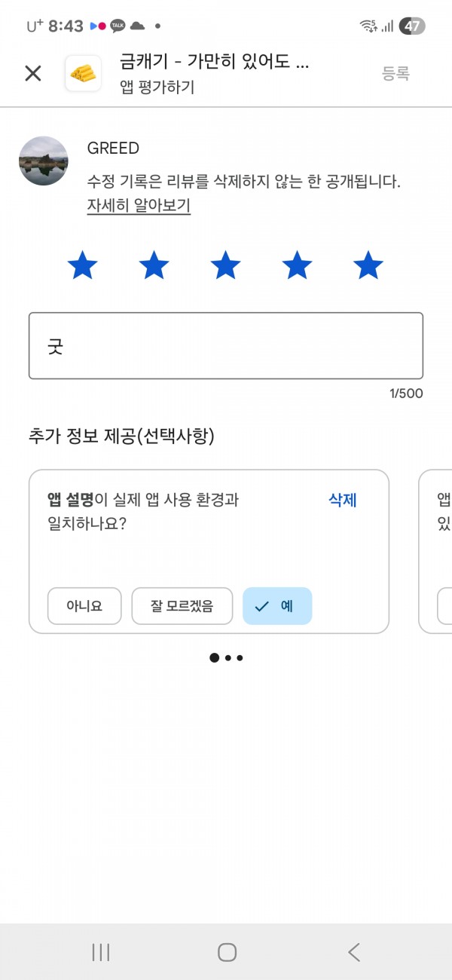This screenshot has width=452, height=980.
Task: Tap the Android home button
Action: [227, 952]
